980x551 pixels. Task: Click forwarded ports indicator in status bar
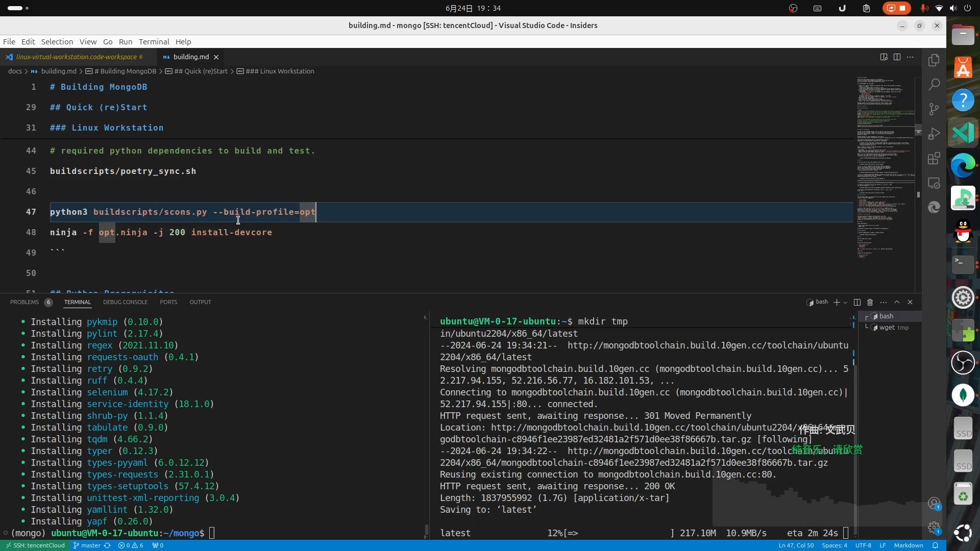coord(158,545)
